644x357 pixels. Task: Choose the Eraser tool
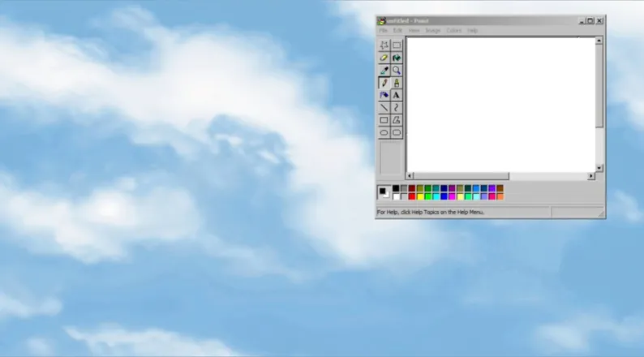[x=384, y=58]
